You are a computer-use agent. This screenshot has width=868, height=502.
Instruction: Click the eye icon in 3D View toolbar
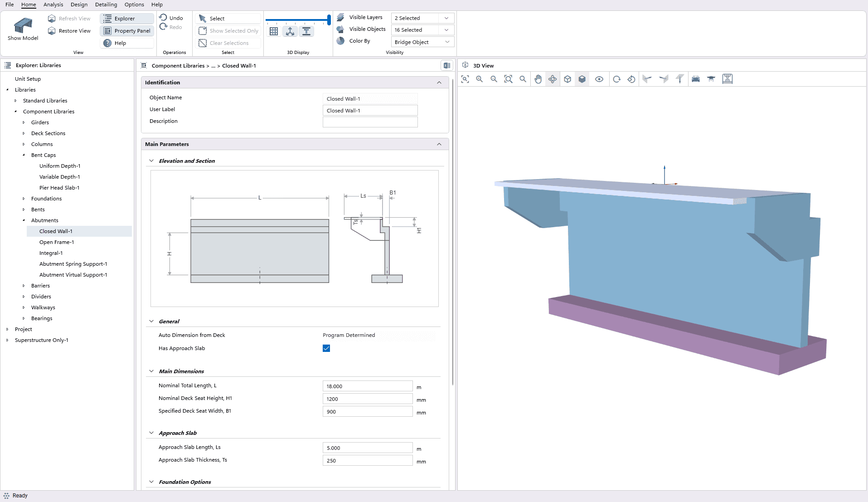point(599,79)
